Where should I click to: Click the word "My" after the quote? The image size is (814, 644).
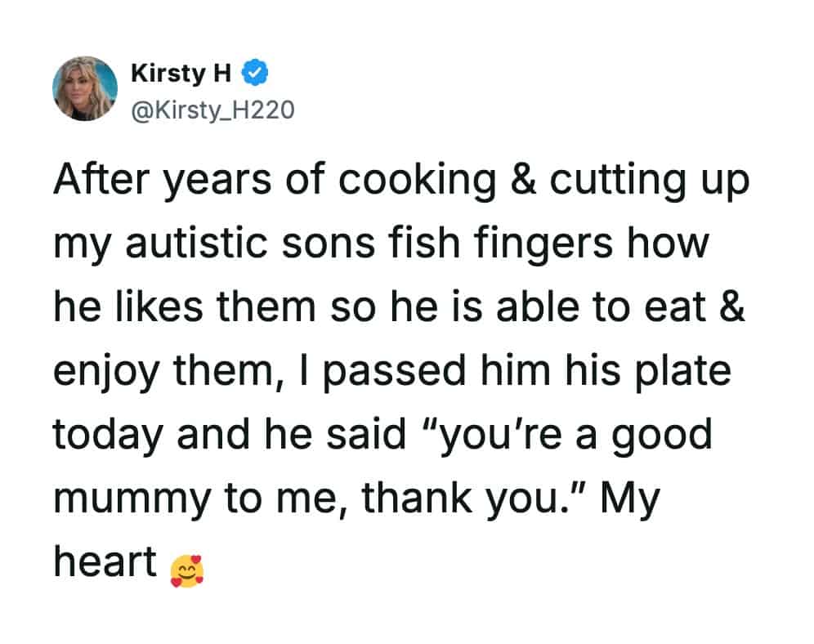coord(628,499)
